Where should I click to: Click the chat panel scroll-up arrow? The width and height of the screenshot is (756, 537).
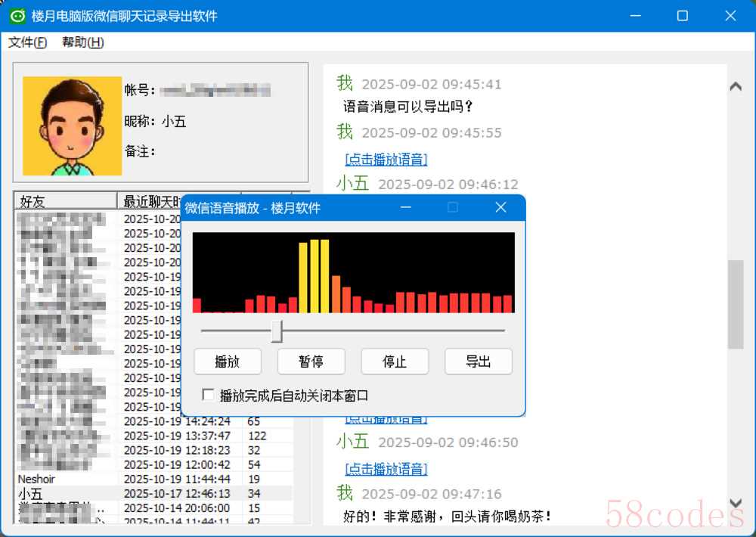pos(735,87)
